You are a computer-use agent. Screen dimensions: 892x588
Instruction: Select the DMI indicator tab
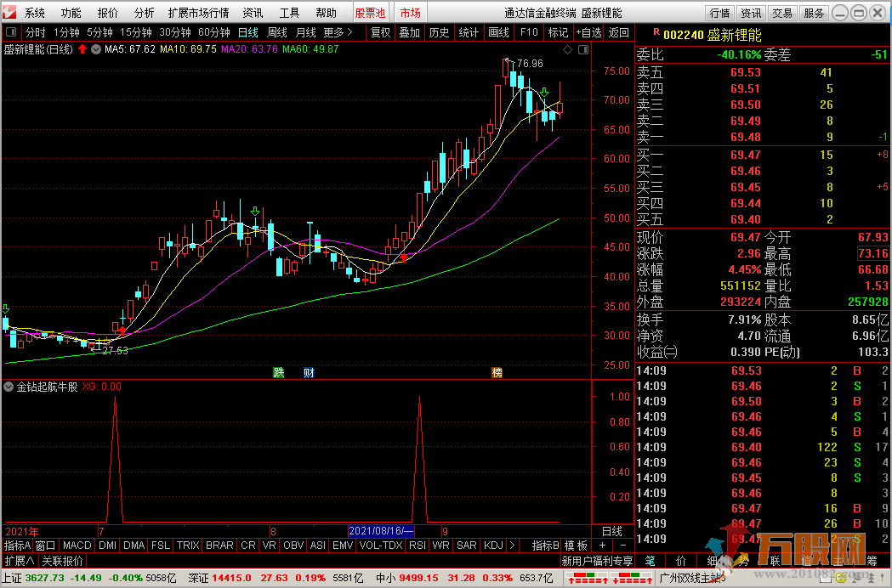pyautogui.click(x=107, y=546)
